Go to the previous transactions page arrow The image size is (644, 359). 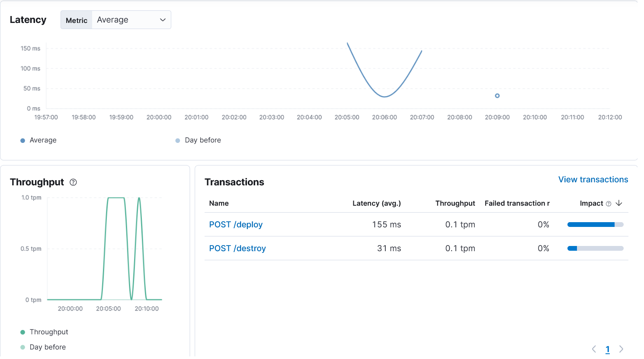tap(594, 349)
